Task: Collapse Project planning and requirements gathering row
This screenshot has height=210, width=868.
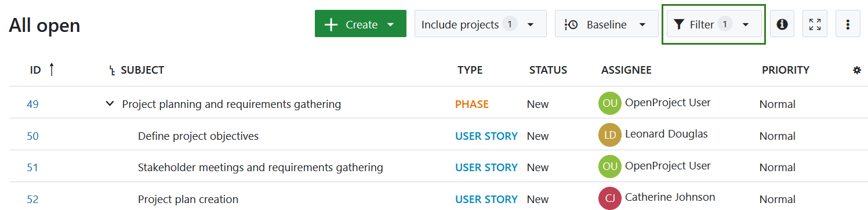Action: coord(110,104)
